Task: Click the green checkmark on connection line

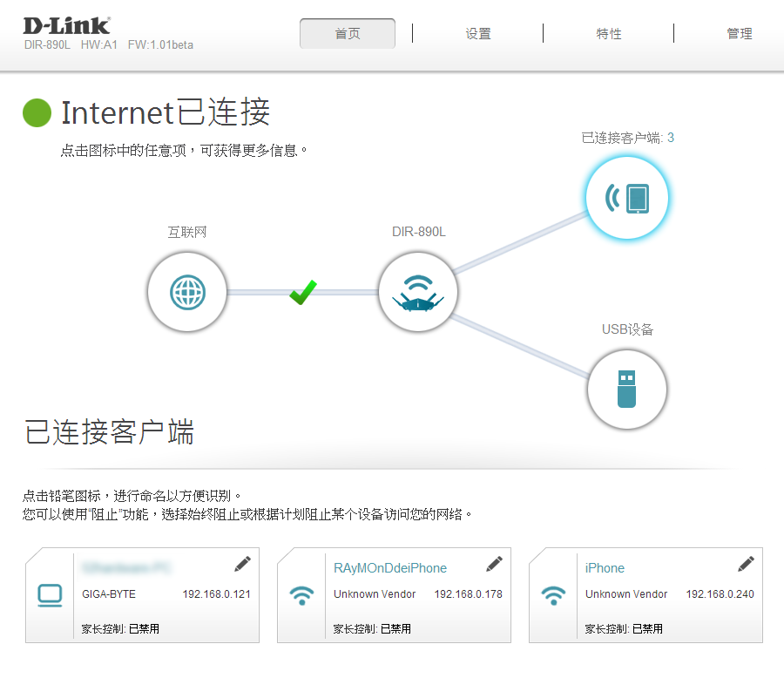Action: [x=303, y=292]
